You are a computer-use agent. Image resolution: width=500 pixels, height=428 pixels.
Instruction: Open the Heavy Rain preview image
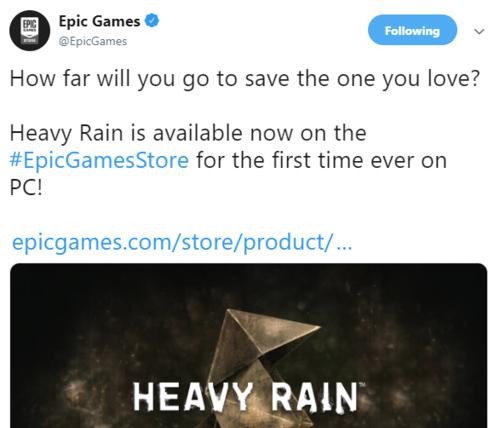[249, 346]
